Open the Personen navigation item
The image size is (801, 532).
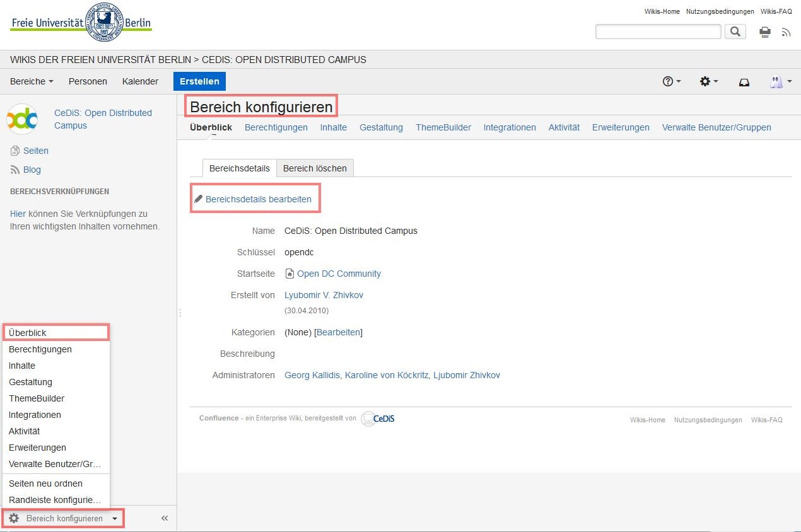coord(88,81)
